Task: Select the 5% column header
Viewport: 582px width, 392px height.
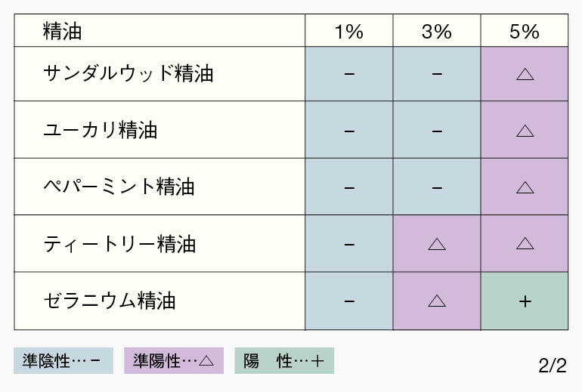Action: click(524, 31)
